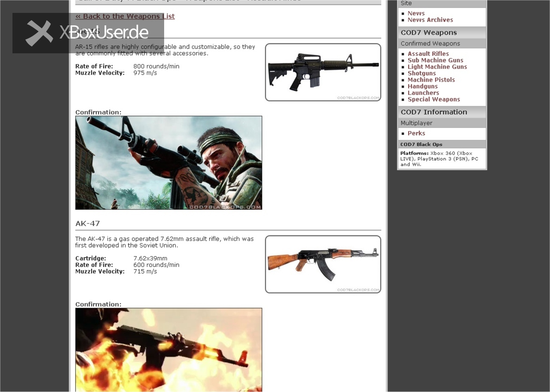View the Shotguns category
Viewport: 550px width, 392px height.
pos(422,73)
